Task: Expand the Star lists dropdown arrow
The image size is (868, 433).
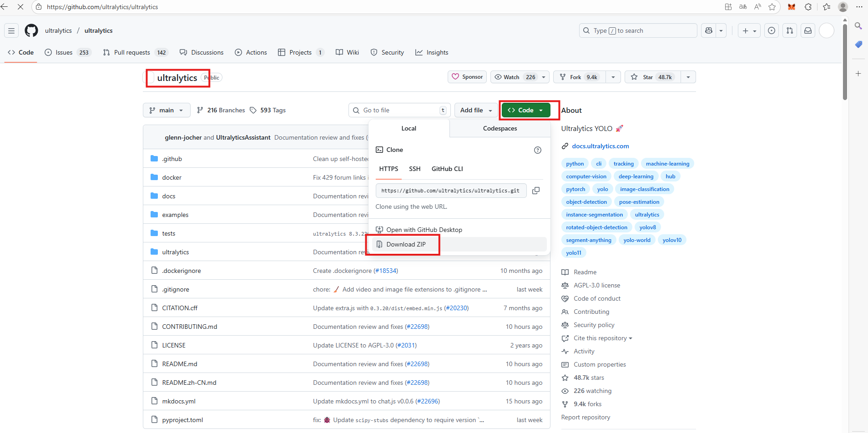Action: tap(688, 77)
